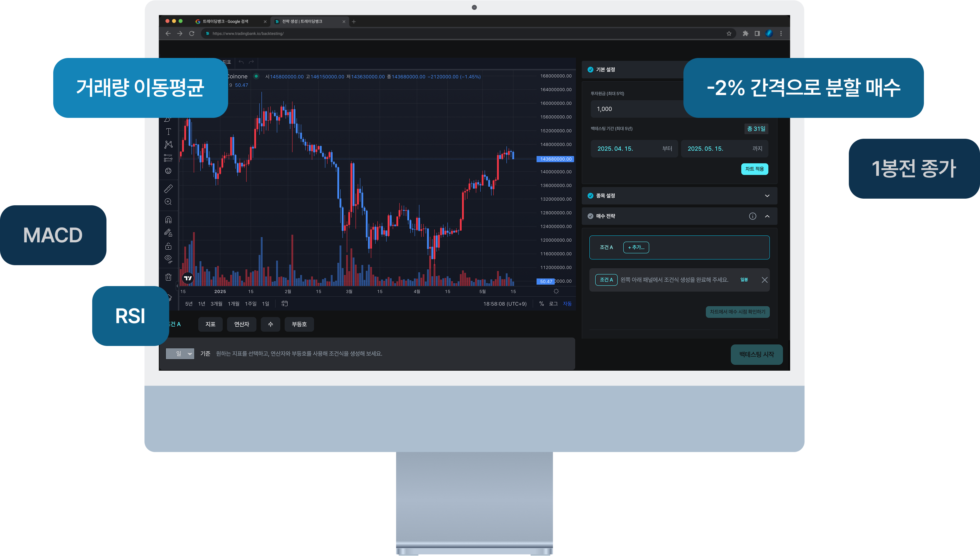Click the zoom-in magnifier tool

[x=168, y=201]
